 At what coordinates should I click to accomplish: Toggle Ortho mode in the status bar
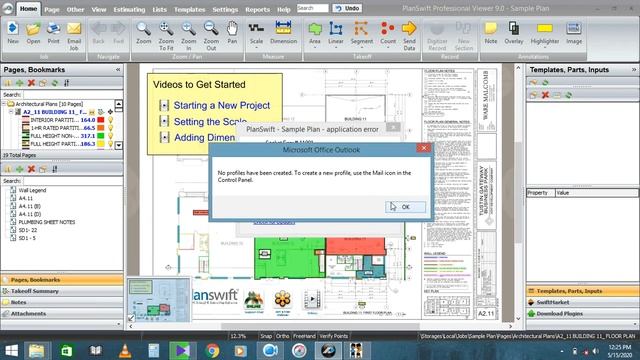pos(282,336)
